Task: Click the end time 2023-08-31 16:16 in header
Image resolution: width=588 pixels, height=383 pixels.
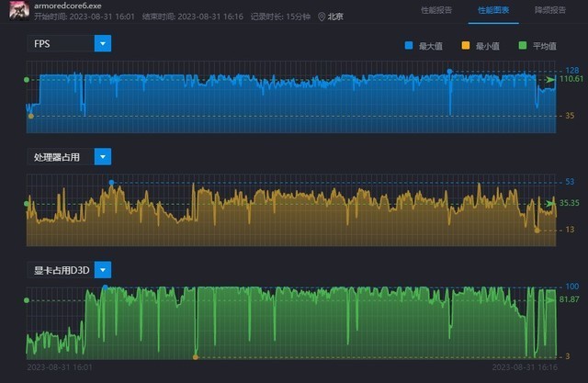Action: pos(193,17)
